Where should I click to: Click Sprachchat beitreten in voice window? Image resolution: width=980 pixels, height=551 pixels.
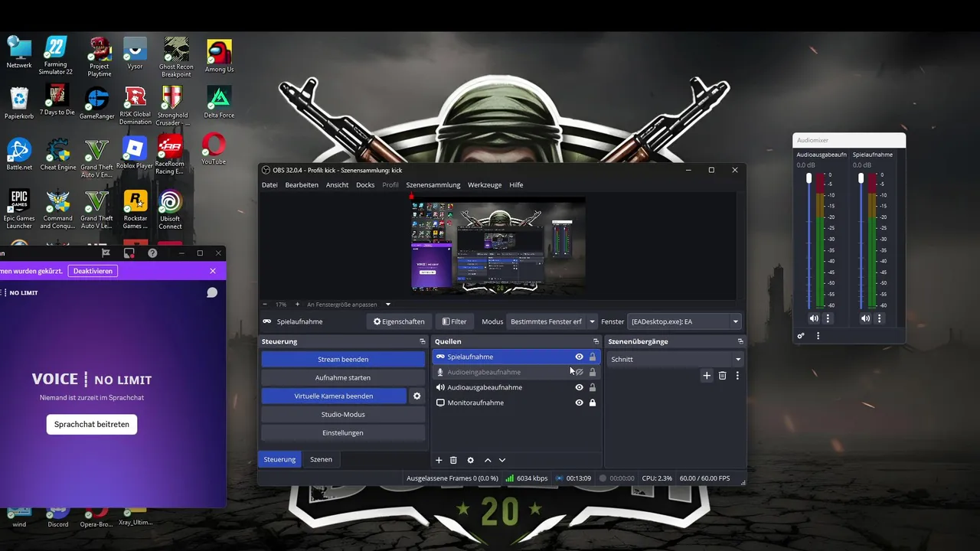92,424
